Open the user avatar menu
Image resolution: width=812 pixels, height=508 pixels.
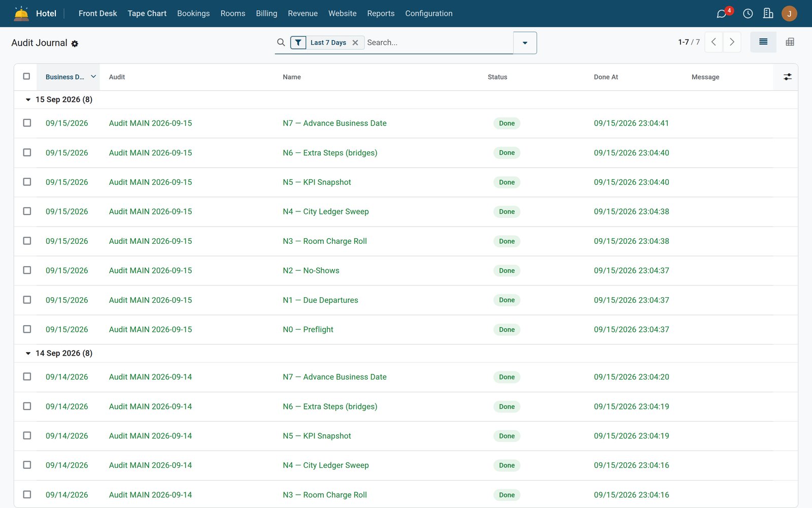click(789, 14)
